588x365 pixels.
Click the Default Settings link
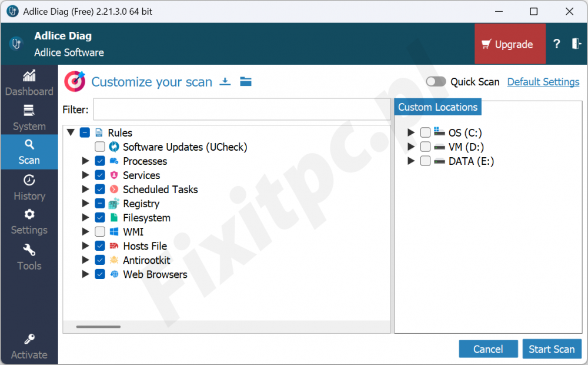tap(543, 82)
